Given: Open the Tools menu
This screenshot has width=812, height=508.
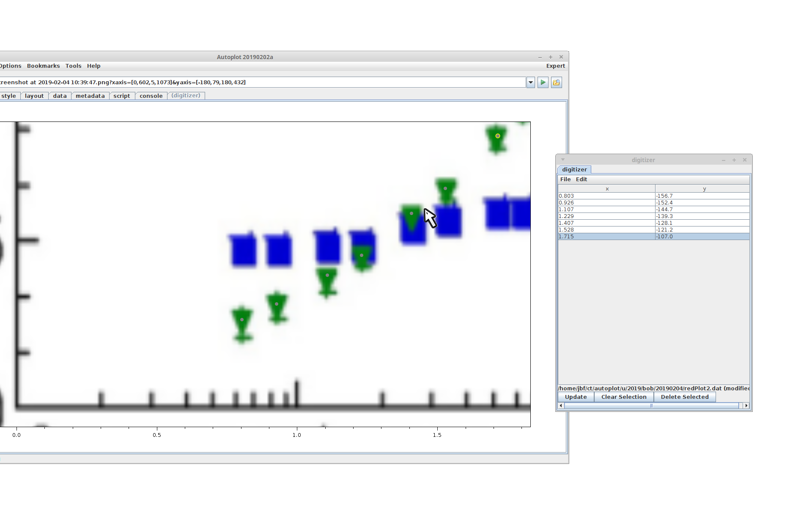Looking at the screenshot, I should click(x=73, y=66).
